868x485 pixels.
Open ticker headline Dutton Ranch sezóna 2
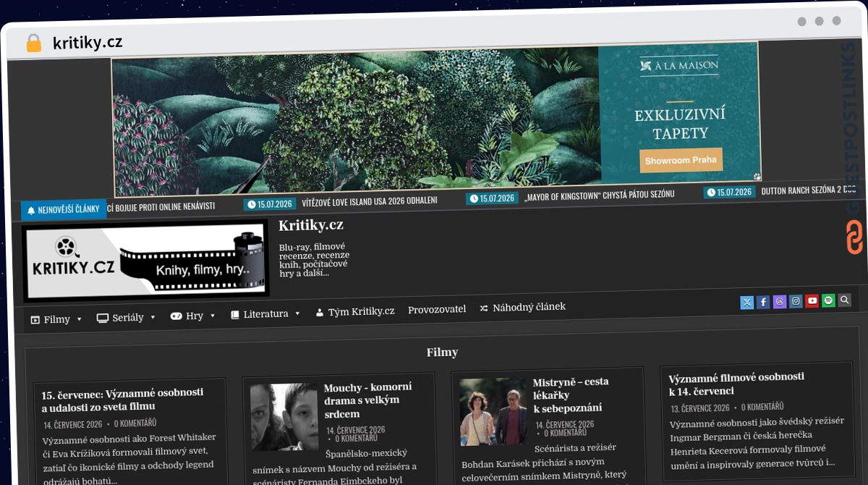[x=808, y=190]
